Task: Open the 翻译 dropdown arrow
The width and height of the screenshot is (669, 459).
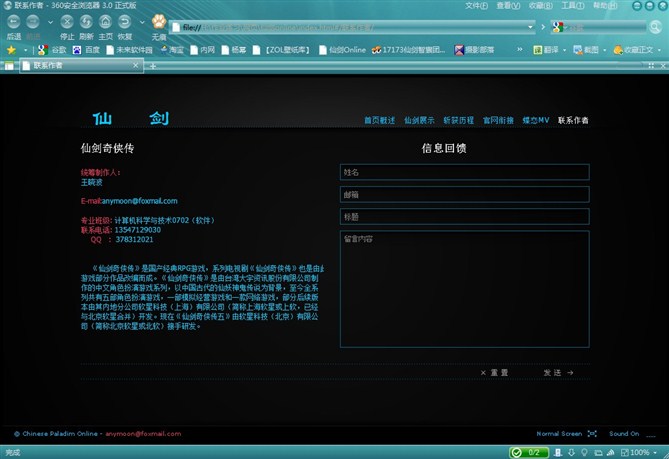Action: click(x=564, y=50)
